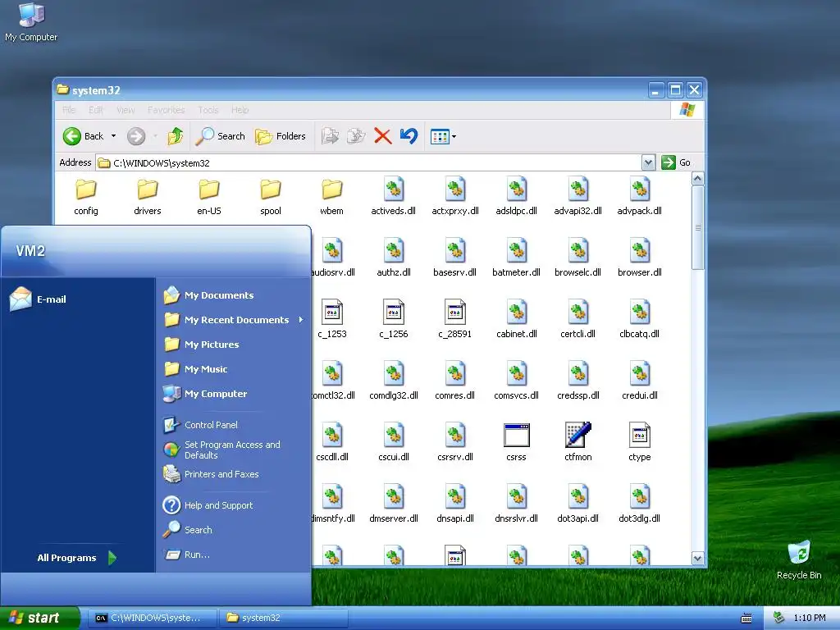Click the red Delete X toolbar icon
The image size is (840, 630).
pos(382,136)
